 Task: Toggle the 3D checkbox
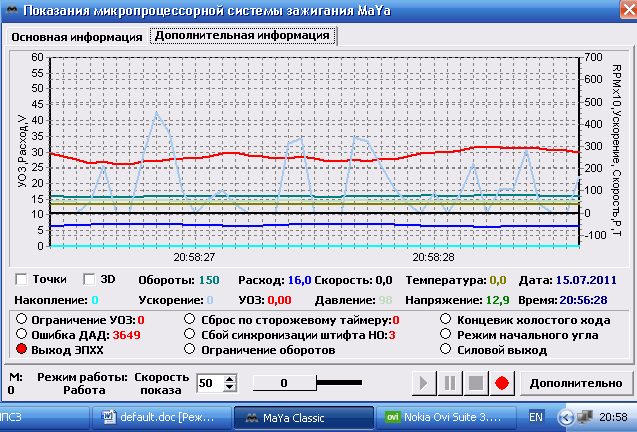pyautogui.click(x=90, y=279)
